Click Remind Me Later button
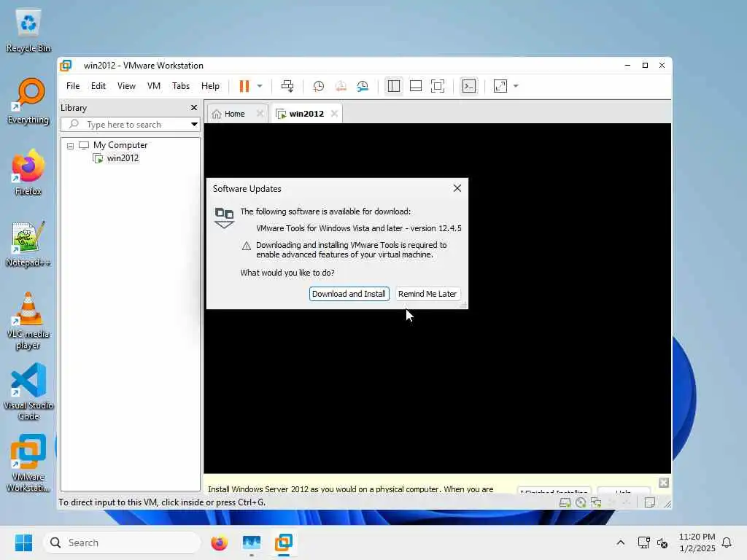The image size is (747, 560). coord(427,294)
